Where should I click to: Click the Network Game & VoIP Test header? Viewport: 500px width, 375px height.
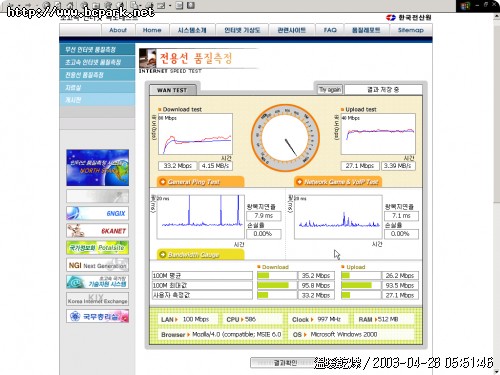(x=338, y=182)
